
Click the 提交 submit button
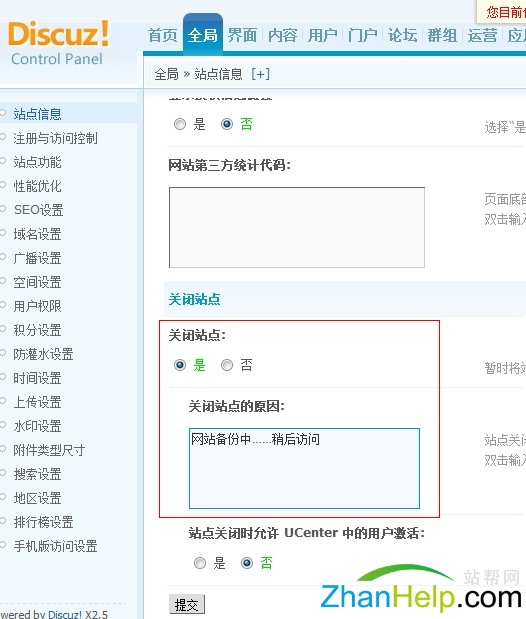[187, 604]
